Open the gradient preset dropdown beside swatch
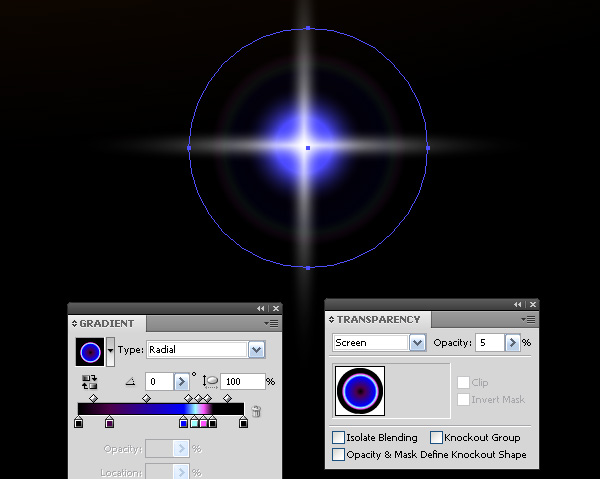The width and height of the screenshot is (600, 479). tap(110, 352)
